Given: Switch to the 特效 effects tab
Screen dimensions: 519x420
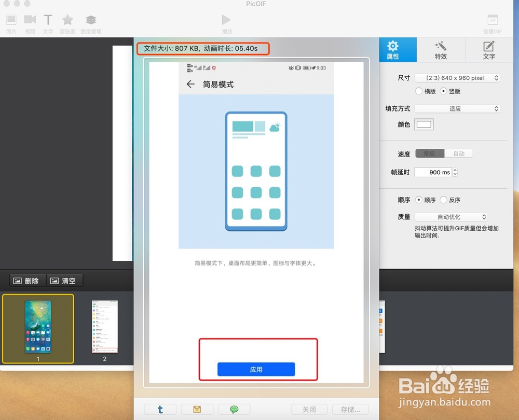Looking at the screenshot, I should [441, 50].
